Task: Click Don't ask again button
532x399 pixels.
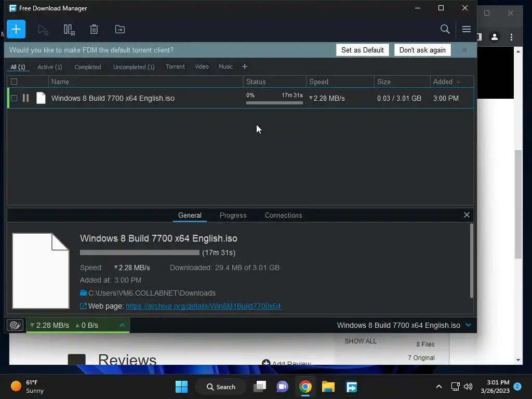Action: click(422, 50)
